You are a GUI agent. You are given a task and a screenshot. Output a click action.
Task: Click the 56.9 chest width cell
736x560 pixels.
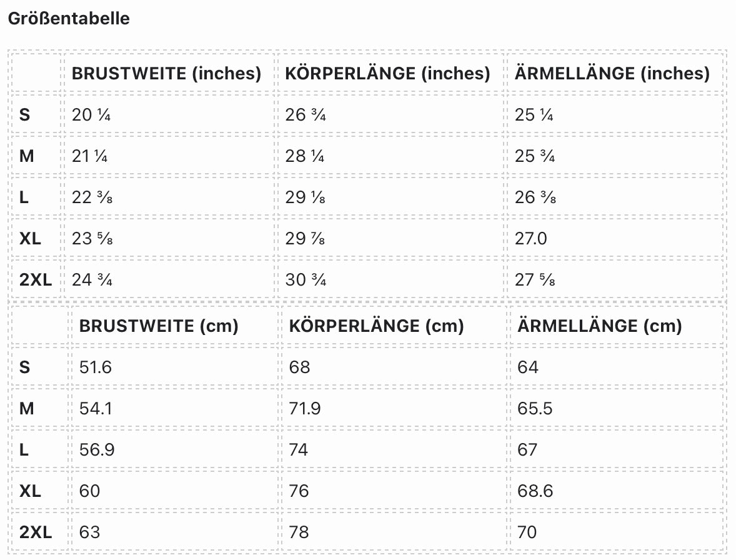(x=97, y=449)
